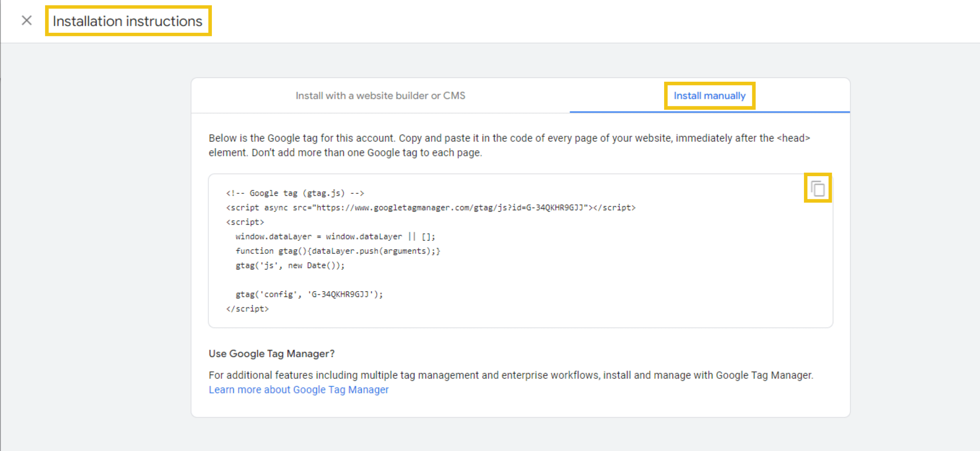Click the 'Use Google Tag Manager?' heading

coord(272,353)
